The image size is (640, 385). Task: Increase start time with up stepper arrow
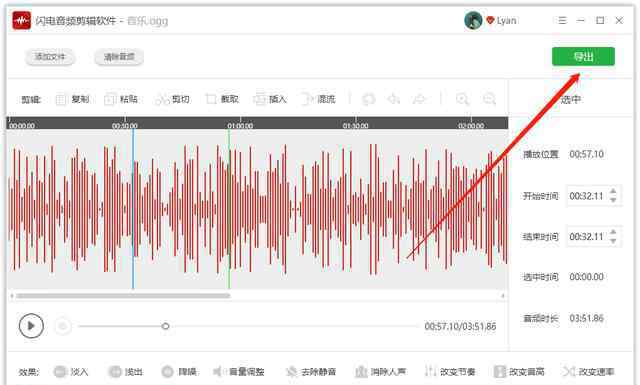[x=613, y=191]
